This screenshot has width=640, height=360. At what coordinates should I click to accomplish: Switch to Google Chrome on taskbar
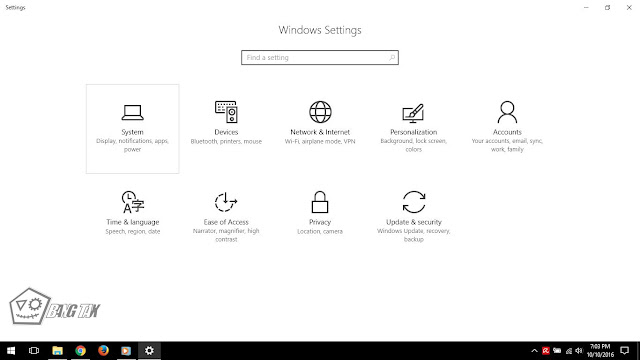pos(80,351)
